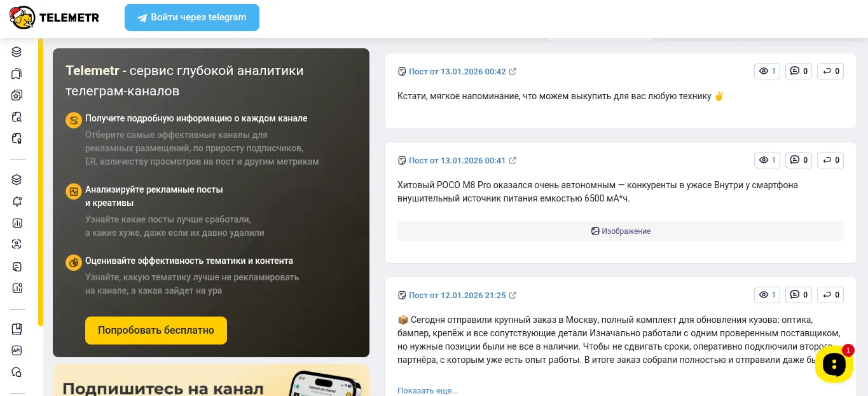Open the bell notifications sidebar icon
The height and width of the screenshot is (396, 868).
pos(17,201)
